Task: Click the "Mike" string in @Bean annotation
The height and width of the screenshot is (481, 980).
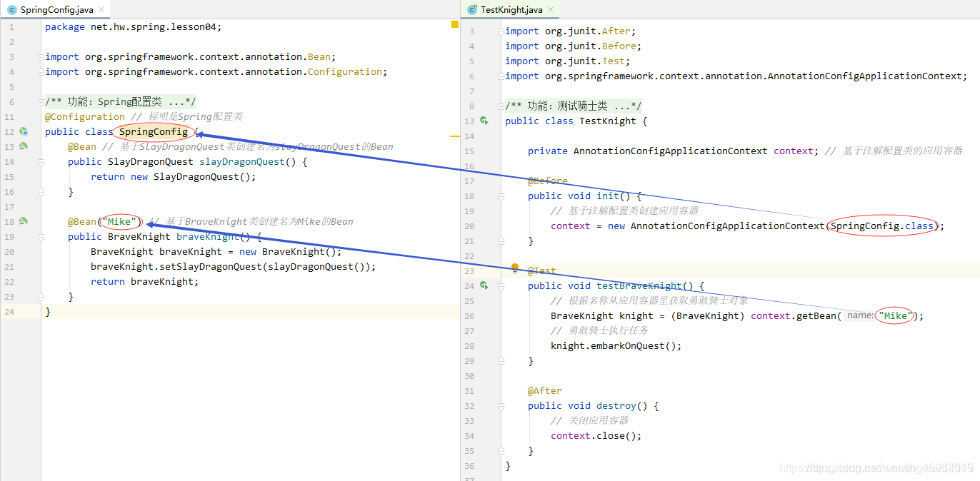Action: (x=119, y=221)
